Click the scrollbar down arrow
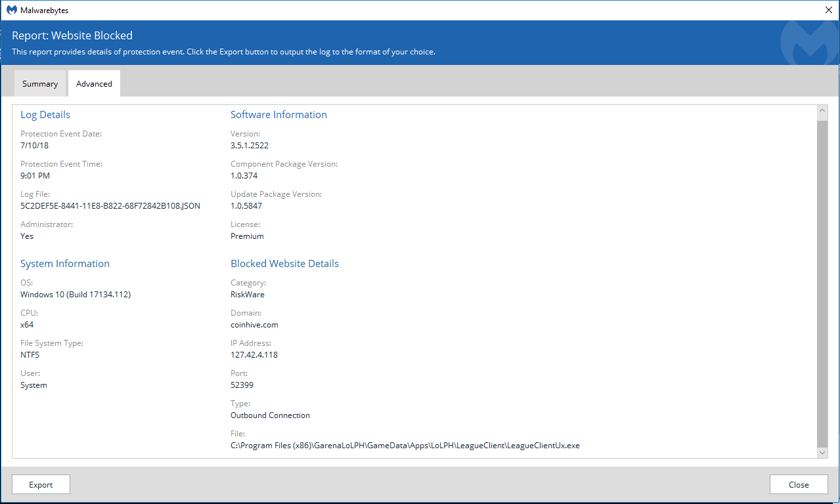The image size is (840, 504). [822, 452]
